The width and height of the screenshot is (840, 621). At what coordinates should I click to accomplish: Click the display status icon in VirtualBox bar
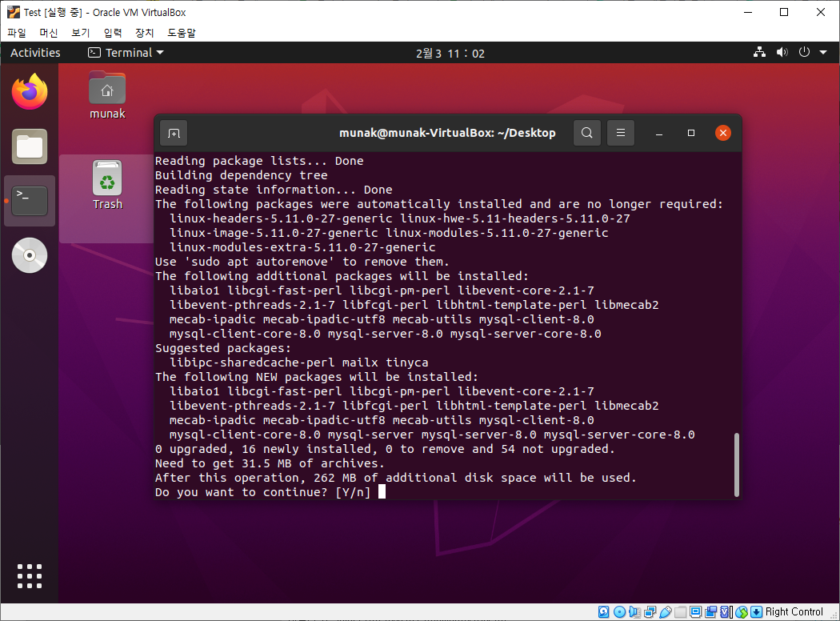[x=695, y=611]
